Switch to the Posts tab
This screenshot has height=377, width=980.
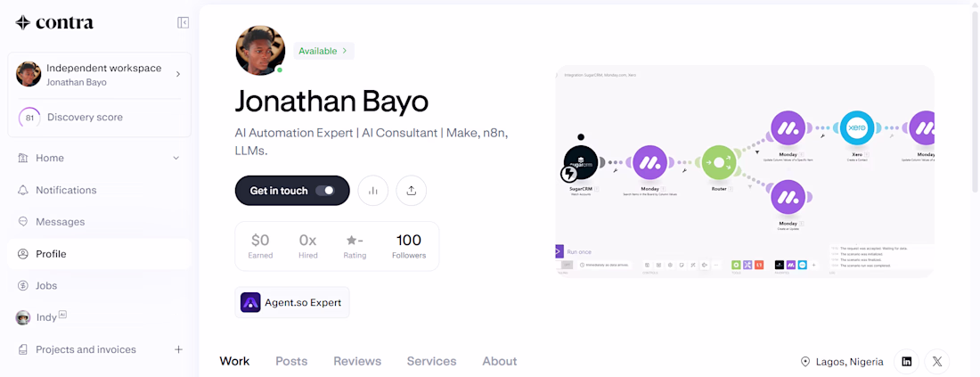[x=291, y=361]
